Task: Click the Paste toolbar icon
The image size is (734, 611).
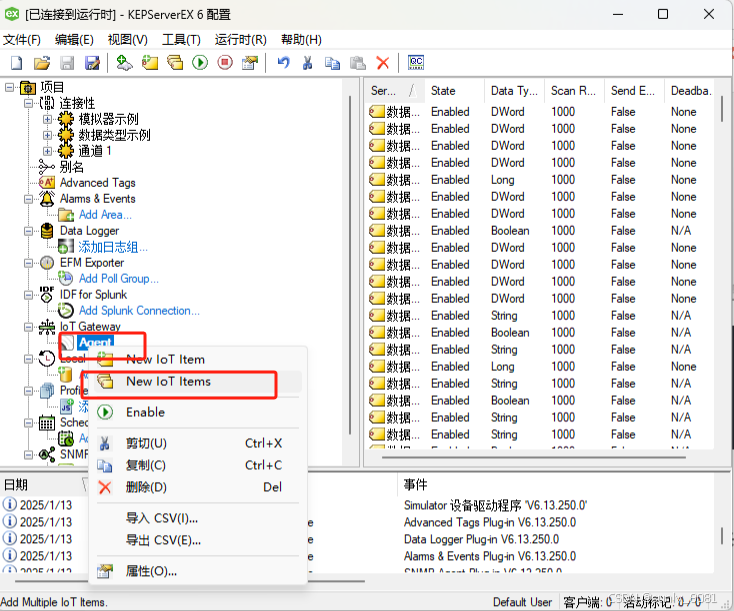Action: coord(358,63)
